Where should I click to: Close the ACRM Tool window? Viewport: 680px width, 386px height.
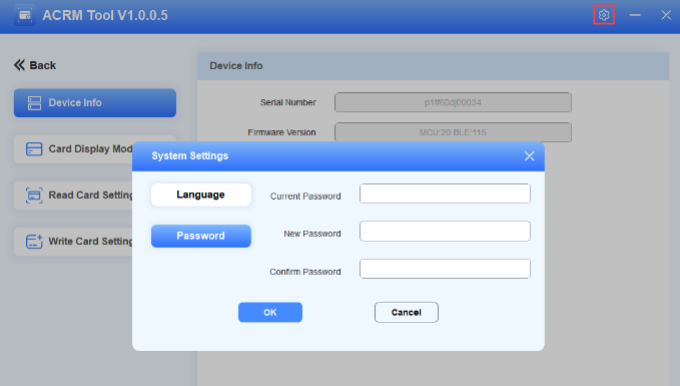pyautogui.click(x=666, y=15)
